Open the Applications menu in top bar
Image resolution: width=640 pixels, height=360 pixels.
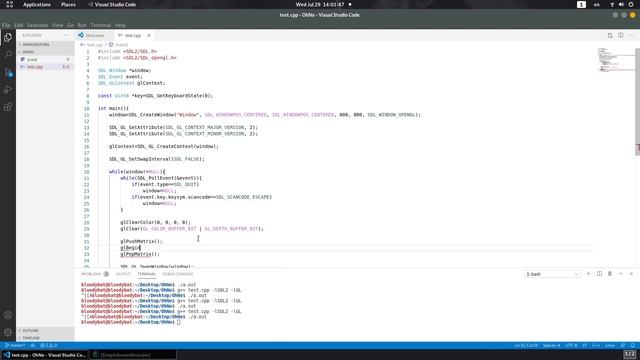tap(37, 4)
